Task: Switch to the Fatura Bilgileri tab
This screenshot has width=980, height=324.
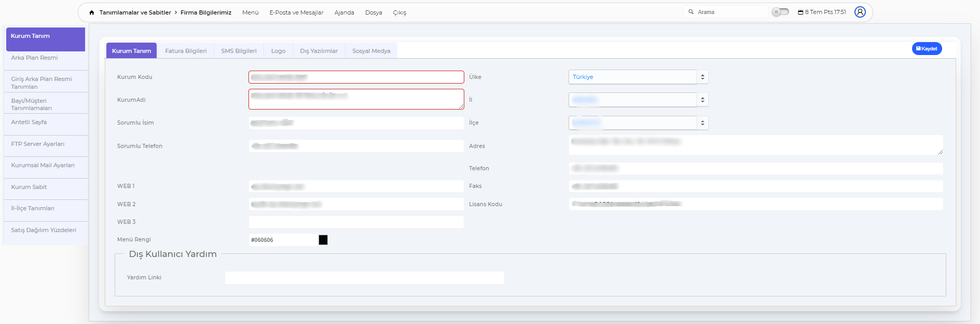Action: click(186, 51)
